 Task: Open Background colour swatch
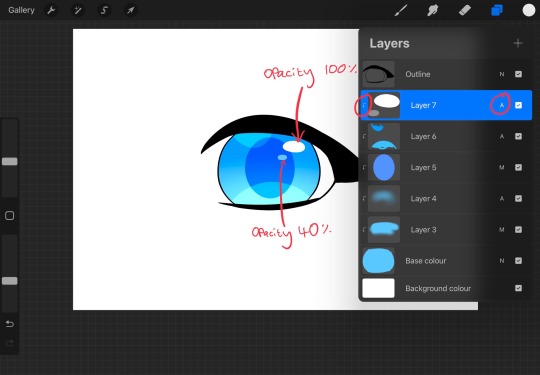(x=378, y=288)
